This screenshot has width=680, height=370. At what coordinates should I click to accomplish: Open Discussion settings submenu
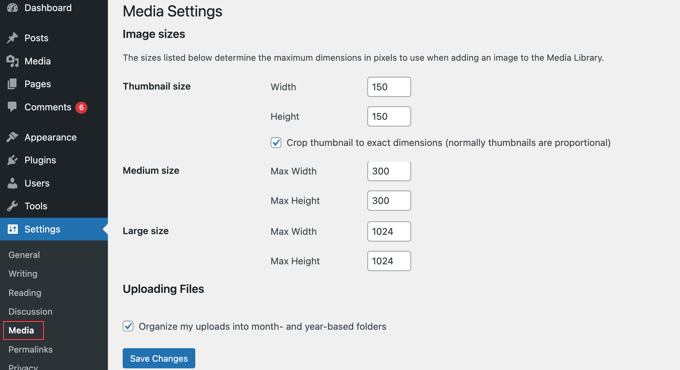click(x=30, y=311)
